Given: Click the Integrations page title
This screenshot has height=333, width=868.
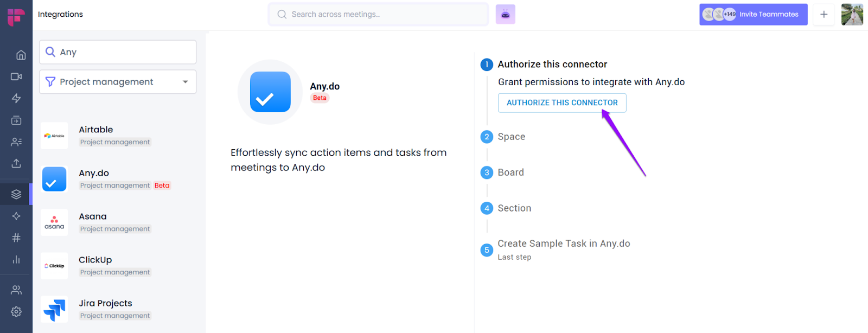Looking at the screenshot, I should tap(60, 14).
